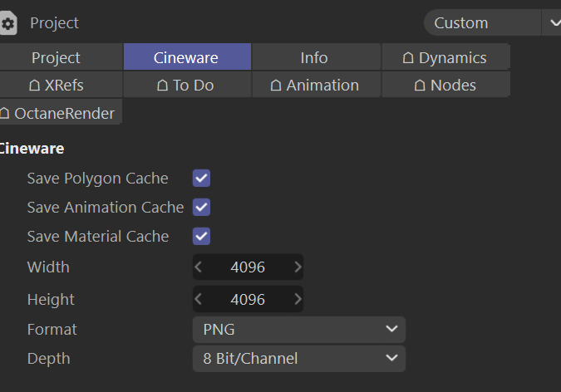The image size is (561, 392).
Task: Disable Save Polygon Cache checkbox
Action: click(x=201, y=179)
